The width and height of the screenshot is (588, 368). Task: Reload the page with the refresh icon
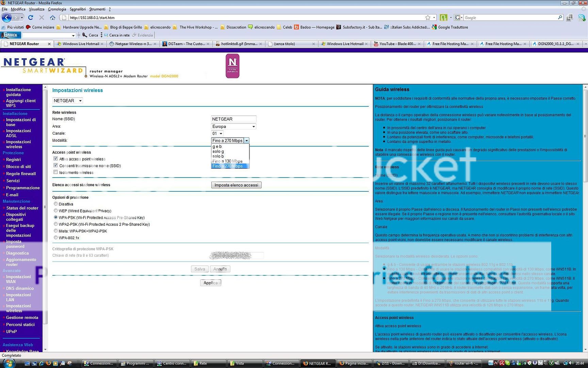31,17
